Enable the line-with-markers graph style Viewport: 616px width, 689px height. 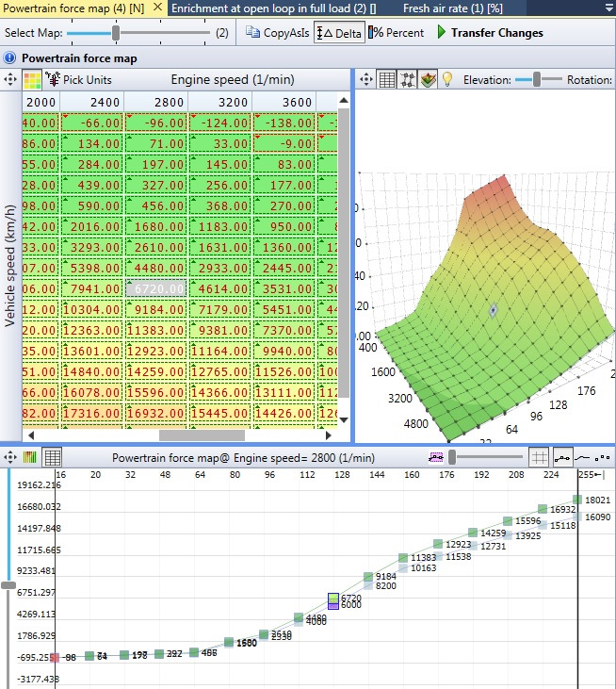562,457
